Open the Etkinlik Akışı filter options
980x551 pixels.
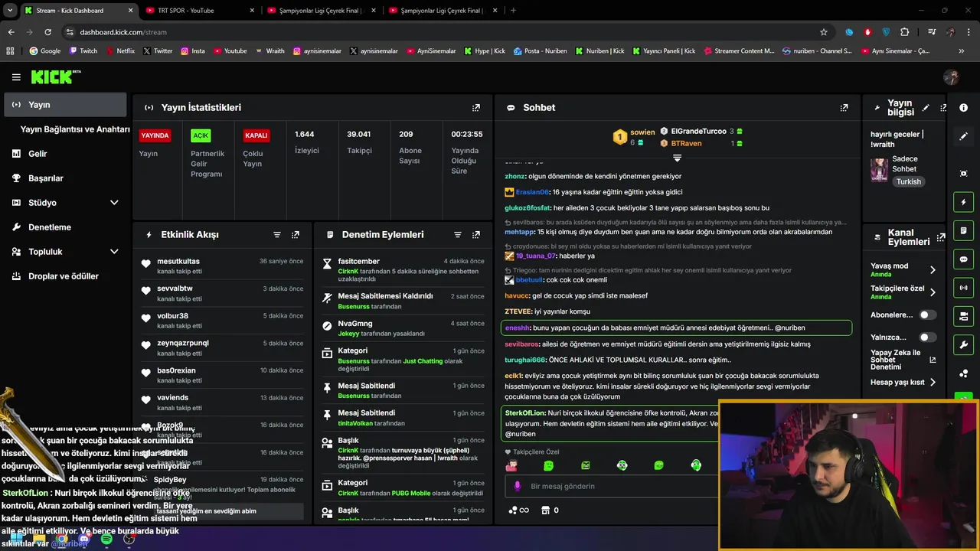[277, 235]
